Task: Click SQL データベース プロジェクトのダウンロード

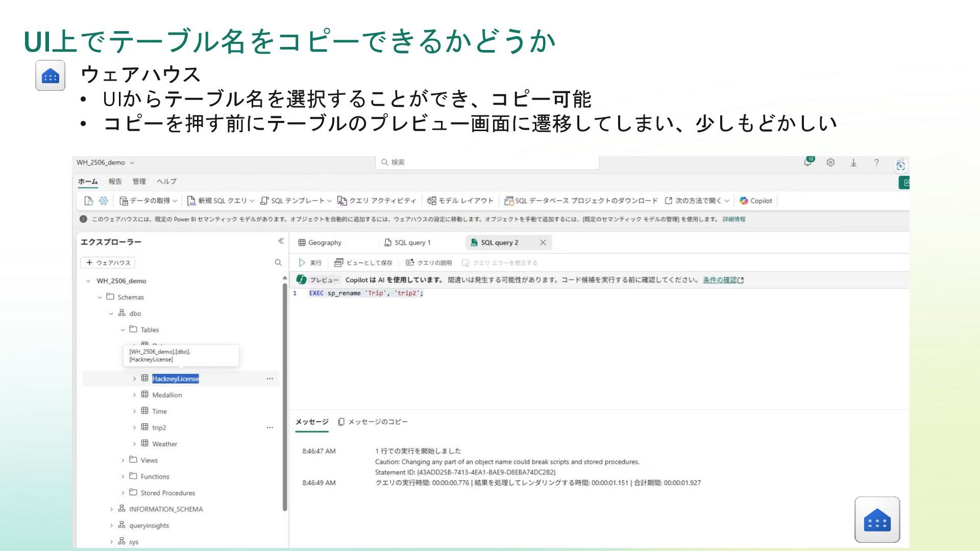Action: [581, 201]
